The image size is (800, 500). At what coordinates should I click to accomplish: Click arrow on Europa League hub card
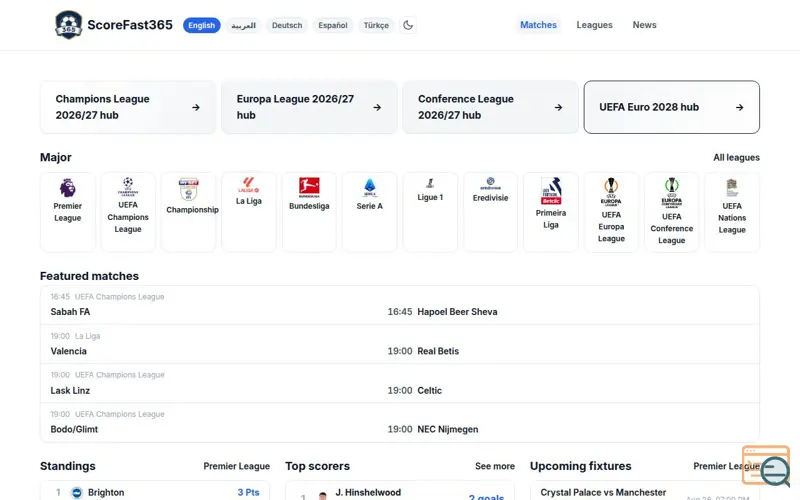[x=377, y=108]
